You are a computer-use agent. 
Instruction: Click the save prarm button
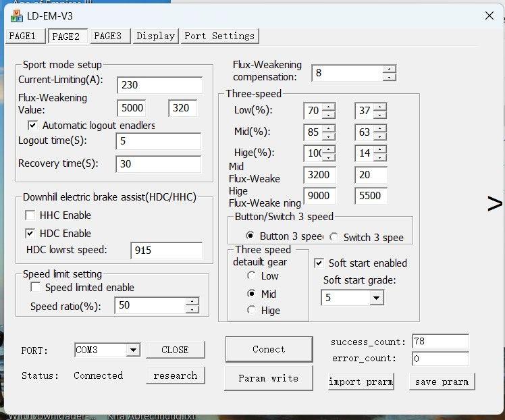[442, 382]
